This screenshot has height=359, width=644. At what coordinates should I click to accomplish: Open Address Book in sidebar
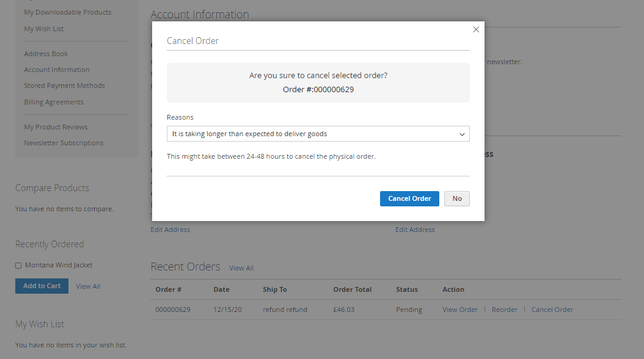click(46, 54)
